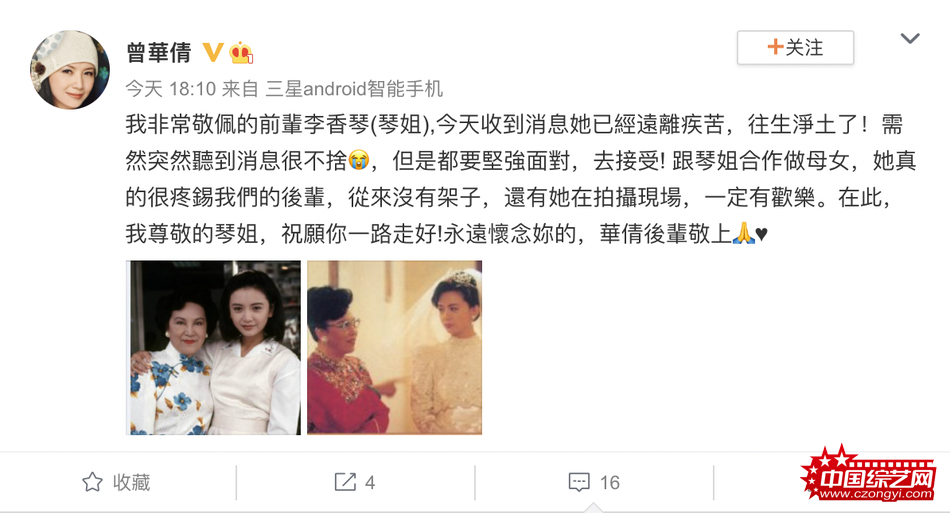Click the crown membership badge icon
Viewport: 950px width, 513px height.
click(241, 53)
